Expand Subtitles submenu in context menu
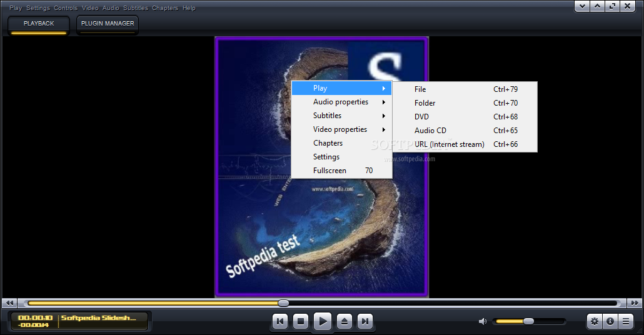644x335 pixels. tap(342, 116)
